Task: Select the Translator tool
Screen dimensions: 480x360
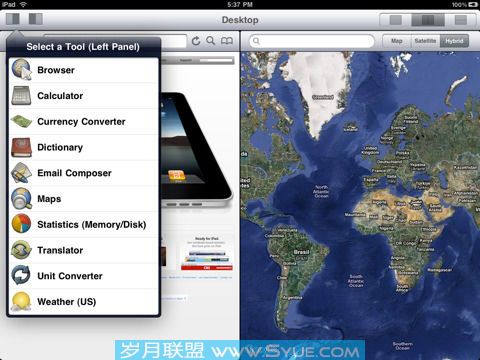Action: (x=83, y=250)
